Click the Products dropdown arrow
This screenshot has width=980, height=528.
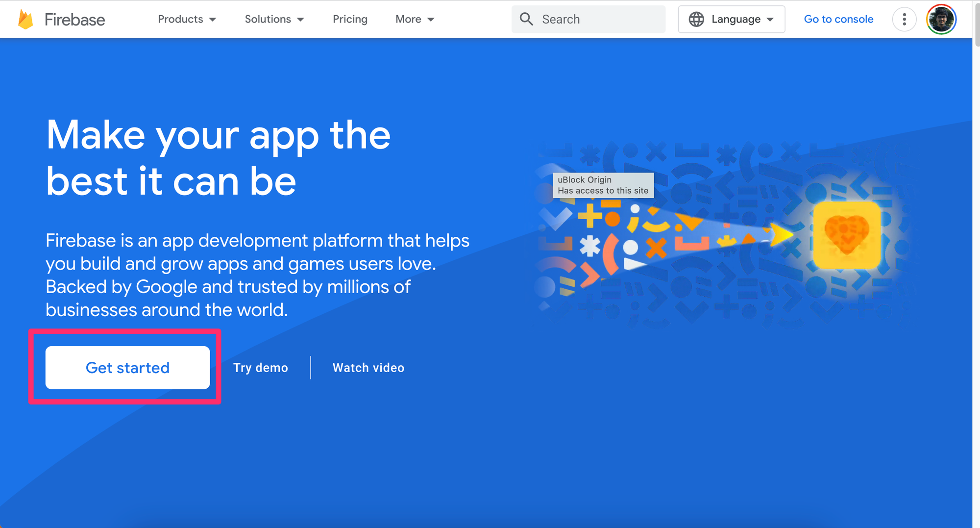tap(212, 20)
